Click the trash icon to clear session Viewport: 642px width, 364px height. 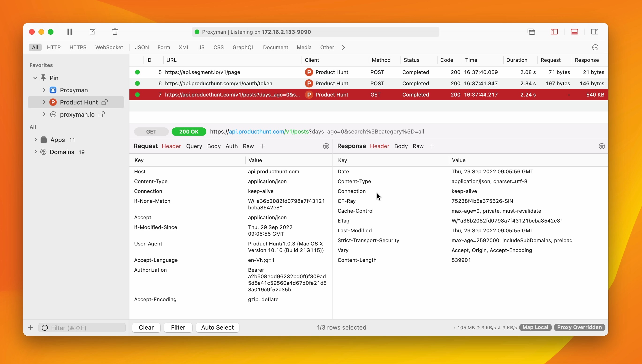[x=115, y=32]
